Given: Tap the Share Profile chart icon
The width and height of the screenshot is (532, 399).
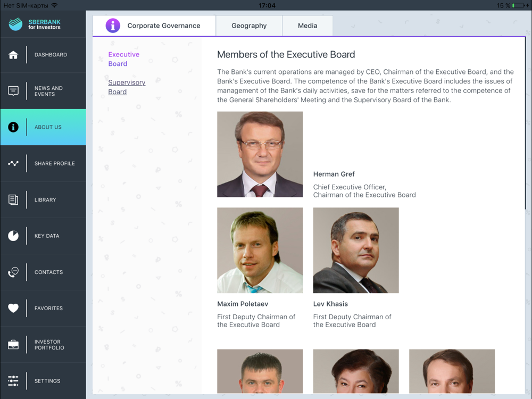Looking at the screenshot, I should pyautogui.click(x=13, y=163).
